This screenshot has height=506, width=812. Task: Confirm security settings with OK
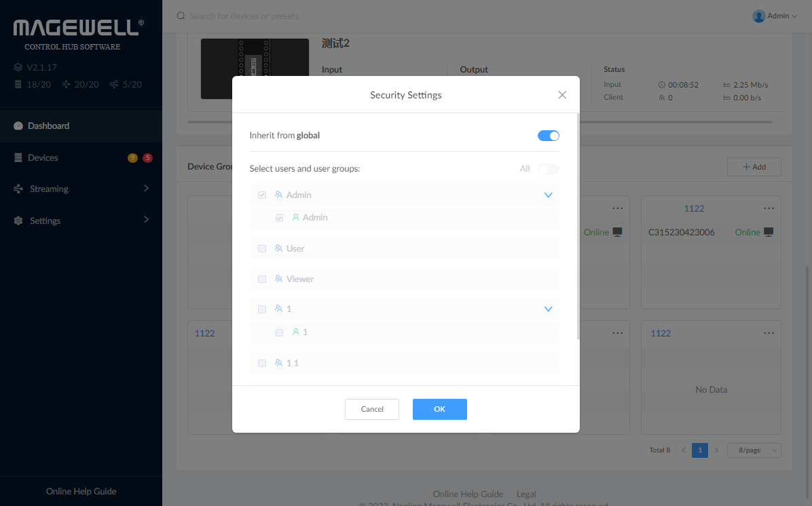439,409
